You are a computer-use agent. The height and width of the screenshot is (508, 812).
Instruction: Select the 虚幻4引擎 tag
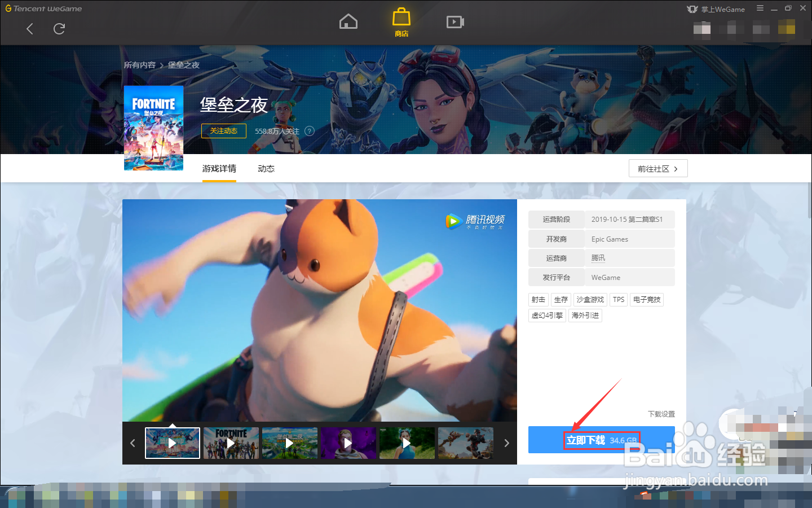click(547, 316)
